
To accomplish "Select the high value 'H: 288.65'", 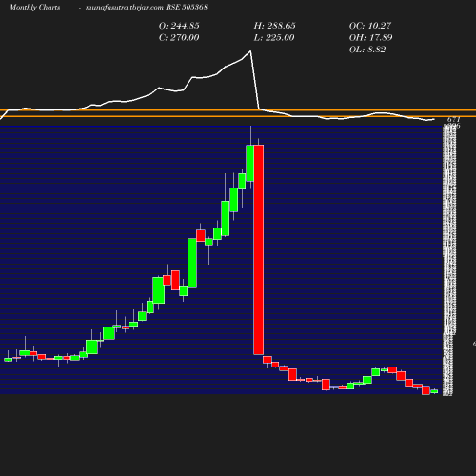I will [x=275, y=26].
